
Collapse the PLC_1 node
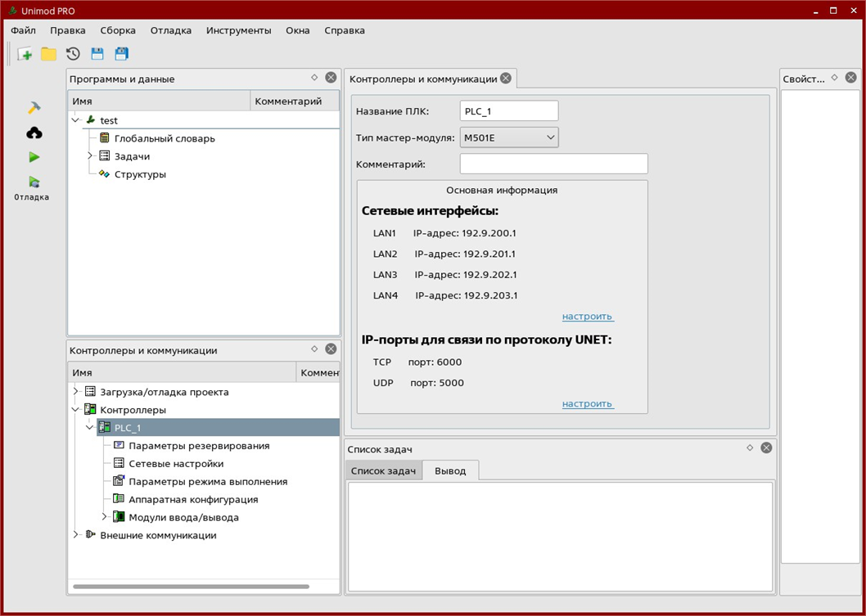click(90, 428)
